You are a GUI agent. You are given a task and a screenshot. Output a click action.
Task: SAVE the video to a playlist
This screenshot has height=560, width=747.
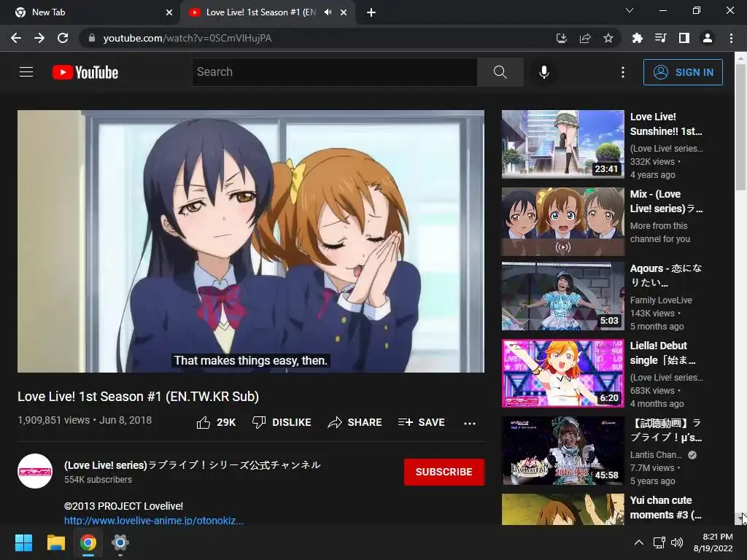tap(422, 422)
